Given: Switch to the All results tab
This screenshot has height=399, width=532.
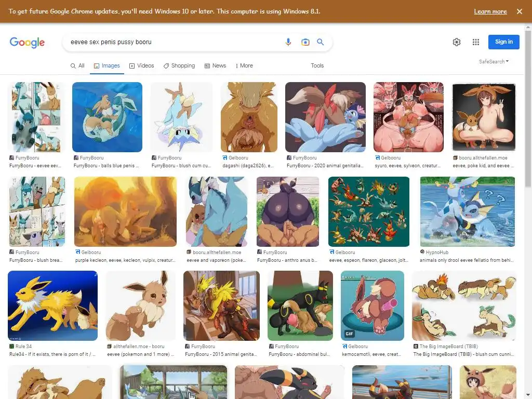Looking at the screenshot, I should (x=77, y=65).
